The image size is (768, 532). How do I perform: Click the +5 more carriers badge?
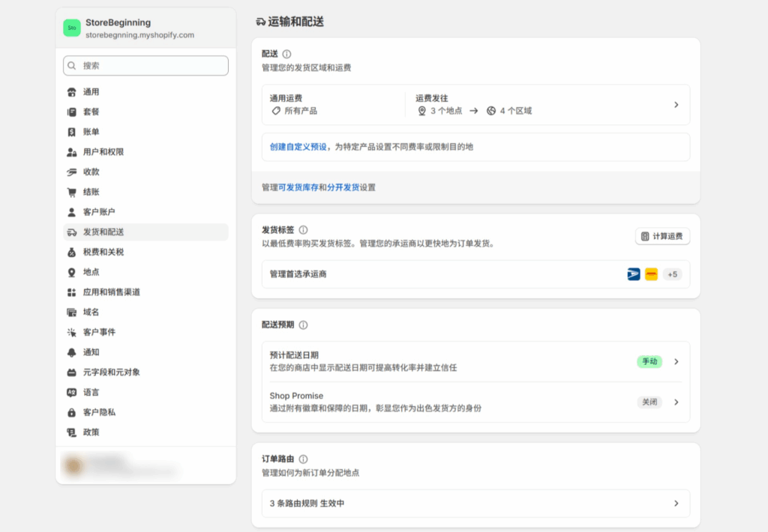coord(672,274)
